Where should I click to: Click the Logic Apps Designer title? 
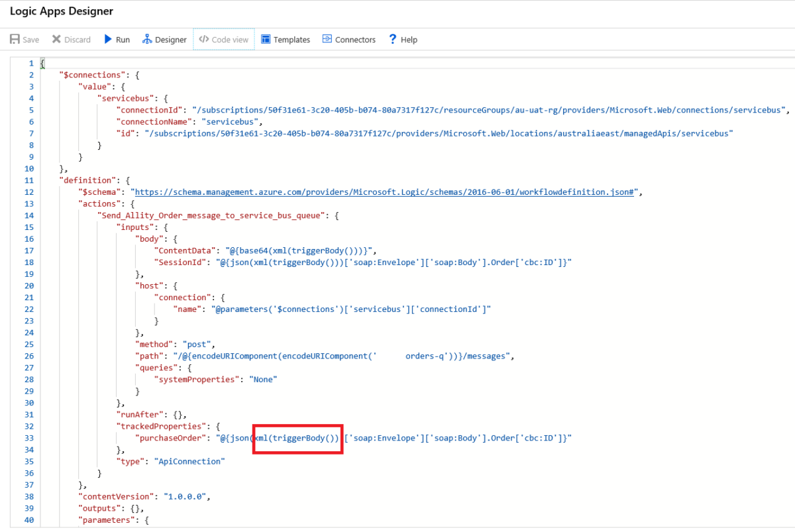point(61,11)
